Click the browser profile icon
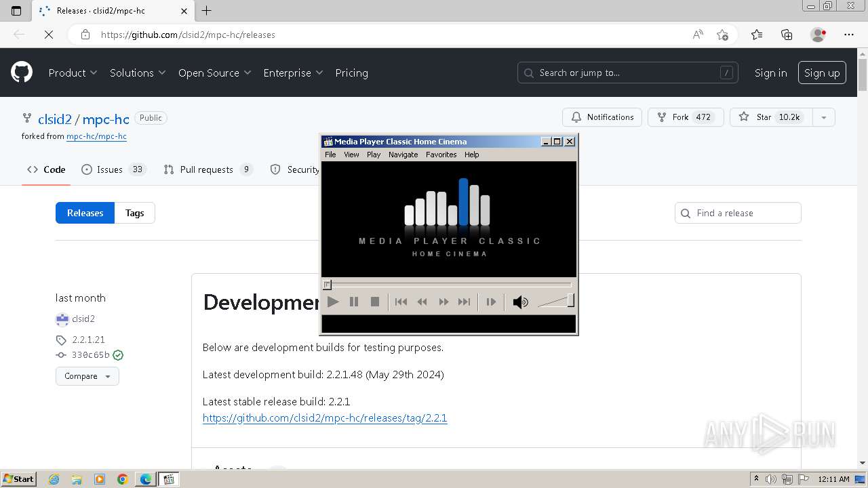868x488 pixels. point(818,35)
